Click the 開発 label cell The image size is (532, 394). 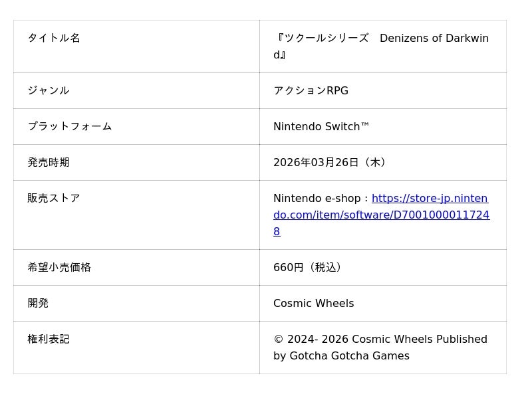coord(38,303)
